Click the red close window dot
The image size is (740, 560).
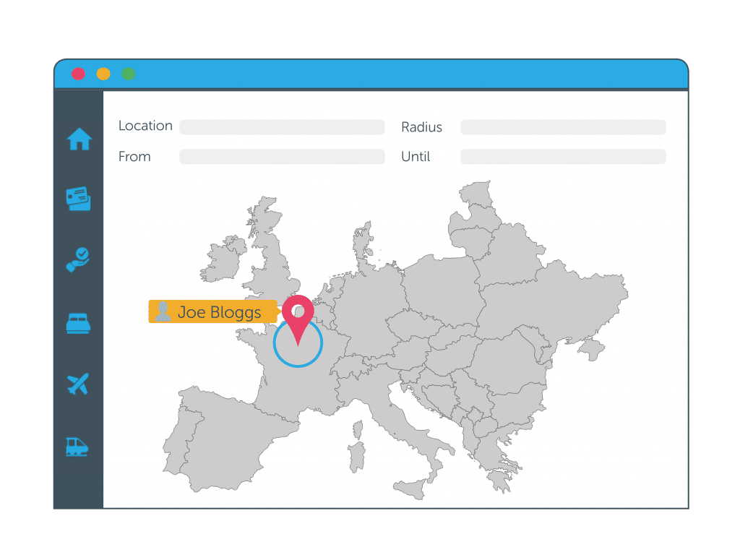tap(78, 74)
